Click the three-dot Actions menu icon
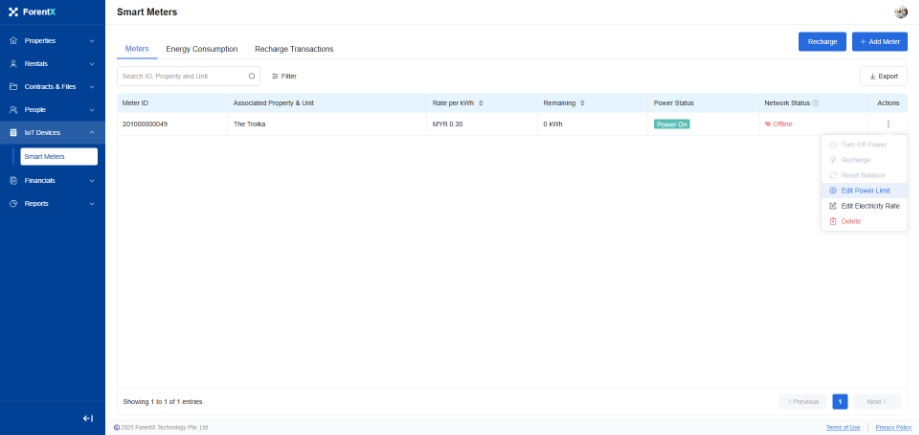 click(x=887, y=124)
